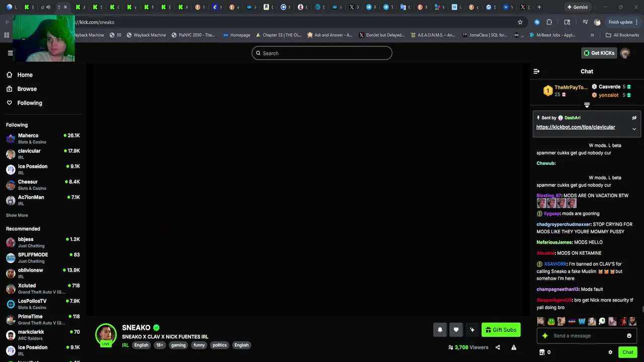The image size is (644, 362).
Task: Open the user profile avatar menu
Action: 625,53
